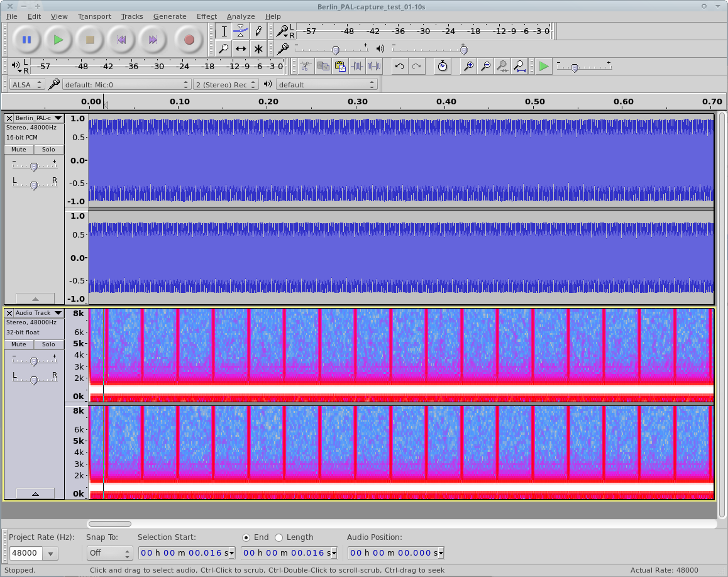Image resolution: width=728 pixels, height=577 pixels.
Task: Mute the Berlin_PAL-c track
Action: pyautogui.click(x=19, y=150)
